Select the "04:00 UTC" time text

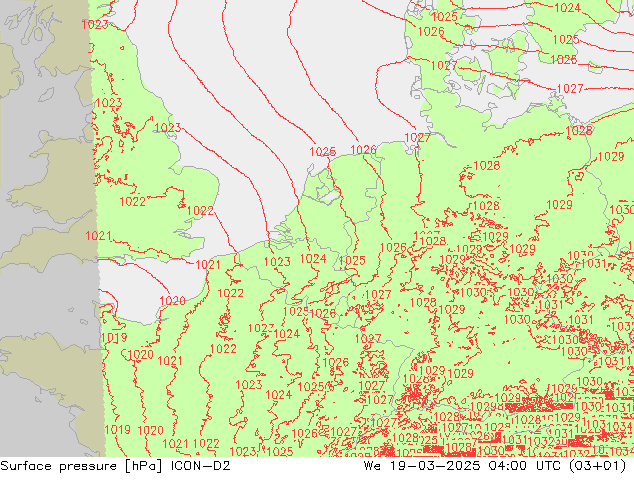coord(524,466)
